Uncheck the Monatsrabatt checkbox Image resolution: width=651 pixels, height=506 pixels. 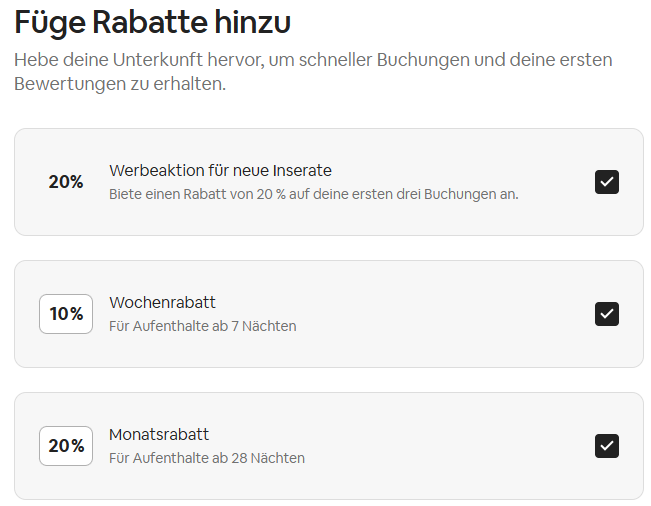[x=607, y=446]
